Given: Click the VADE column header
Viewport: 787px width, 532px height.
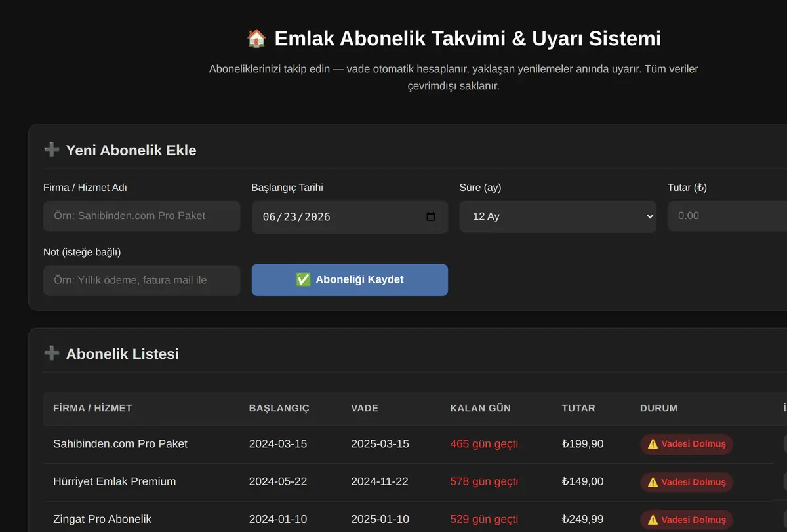Looking at the screenshot, I should pos(365,408).
